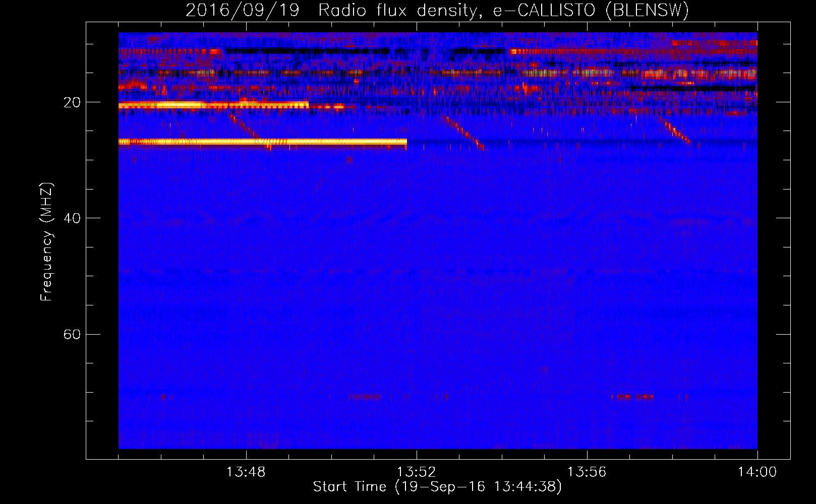Viewport: 816px width, 504px height.
Task: Click the 13:56 time tick label
Action: (587, 472)
